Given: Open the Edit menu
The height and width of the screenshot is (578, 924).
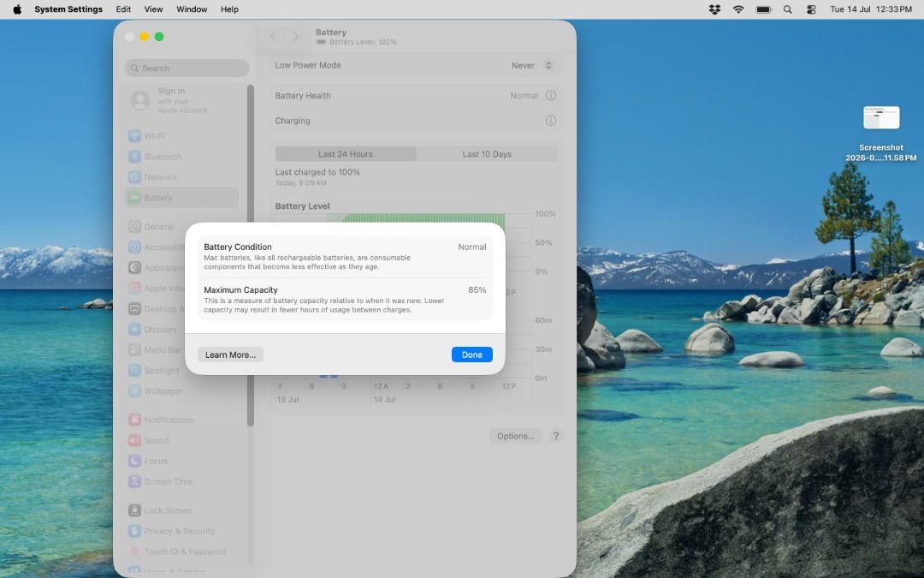Looking at the screenshot, I should click(123, 9).
